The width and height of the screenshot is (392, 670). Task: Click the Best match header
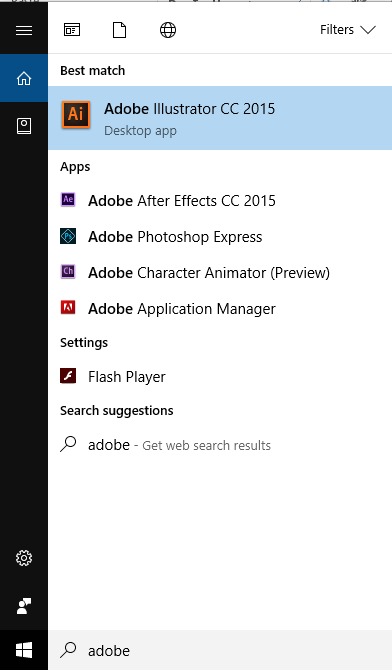[x=93, y=71]
